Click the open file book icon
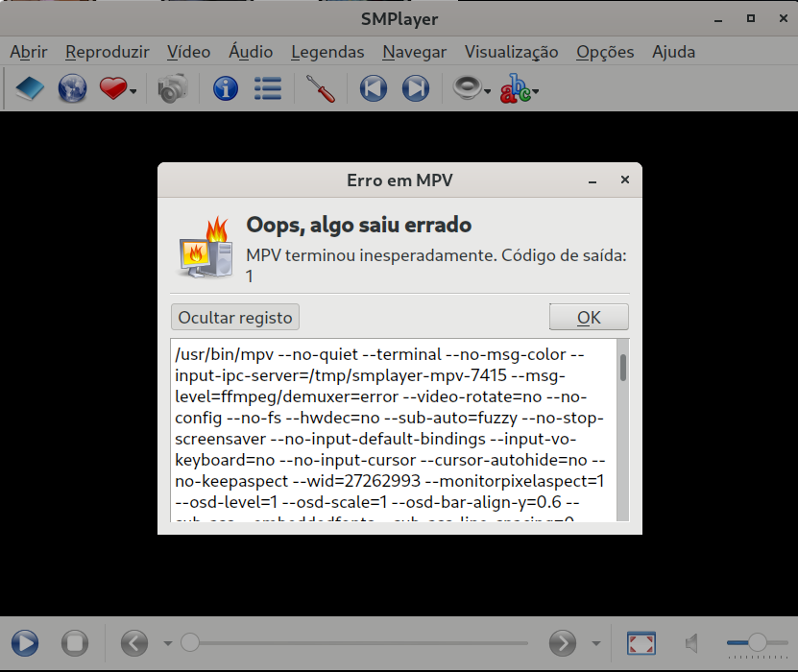The height and width of the screenshot is (672, 798). pyautogui.click(x=30, y=89)
